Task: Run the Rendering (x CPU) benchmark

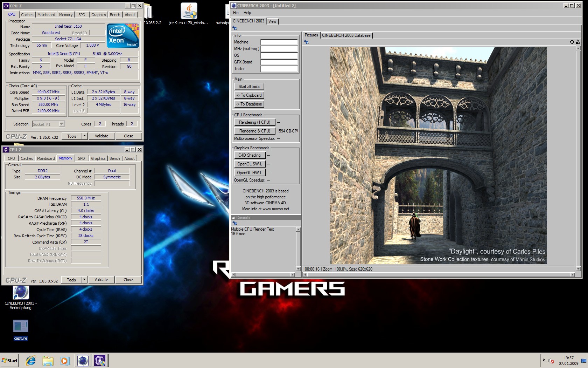Action: point(255,131)
